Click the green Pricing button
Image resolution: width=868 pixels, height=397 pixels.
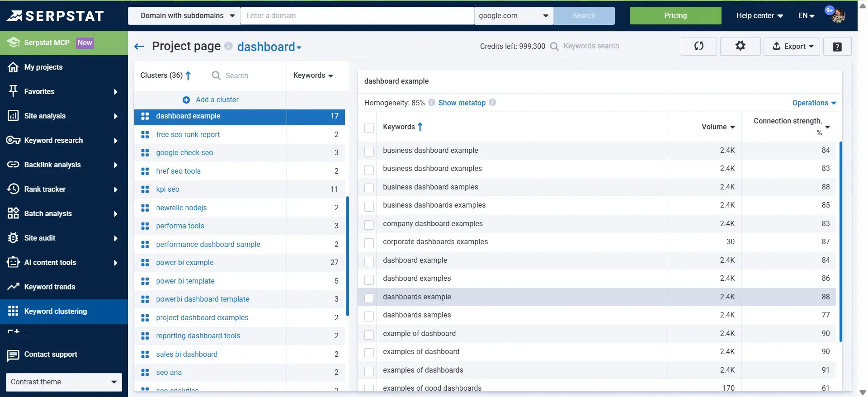[675, 15]
